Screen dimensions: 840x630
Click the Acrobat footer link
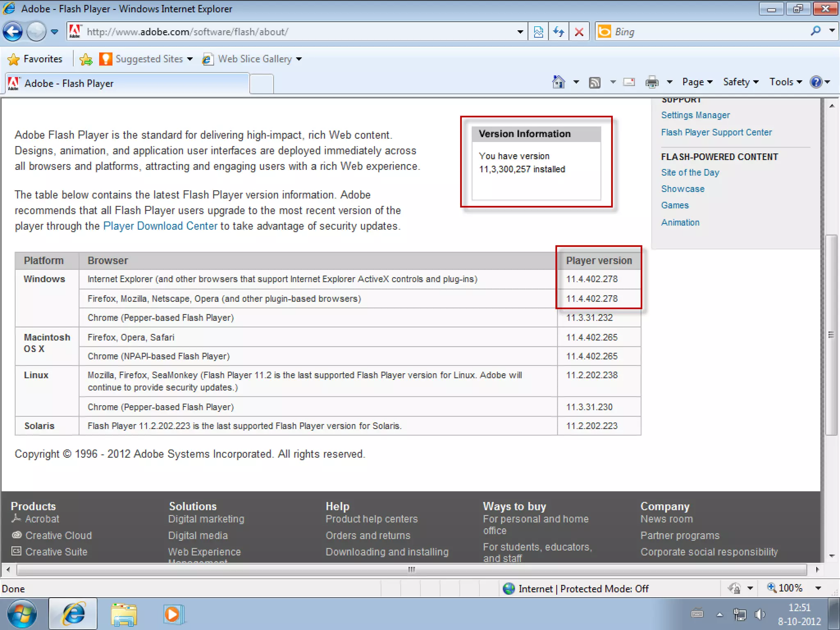pos(42,519)
